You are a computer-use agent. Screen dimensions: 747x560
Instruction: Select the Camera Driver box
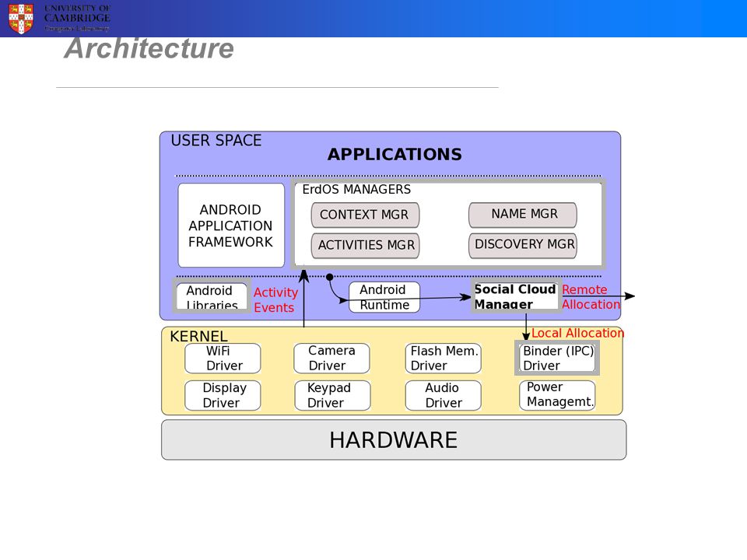pos(331,358)
